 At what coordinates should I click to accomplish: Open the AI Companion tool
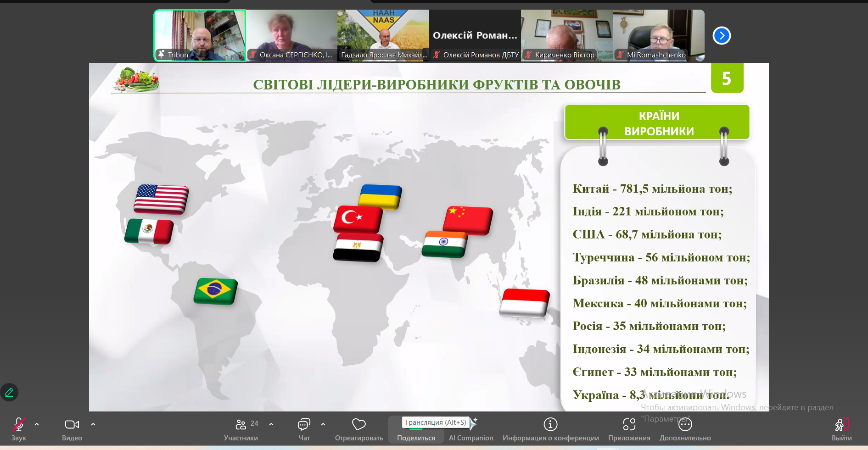471,429
